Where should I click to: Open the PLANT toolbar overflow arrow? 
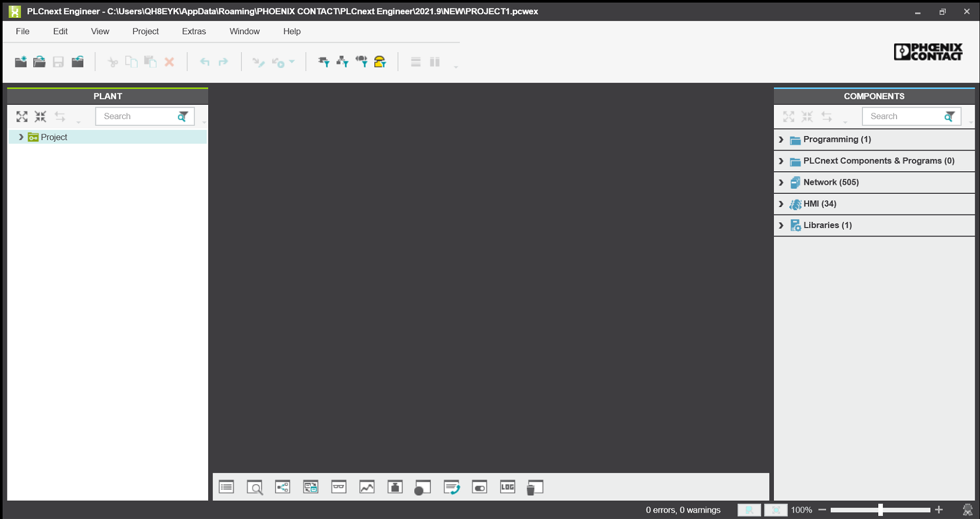pyautogui.click(x=79, y=122)
